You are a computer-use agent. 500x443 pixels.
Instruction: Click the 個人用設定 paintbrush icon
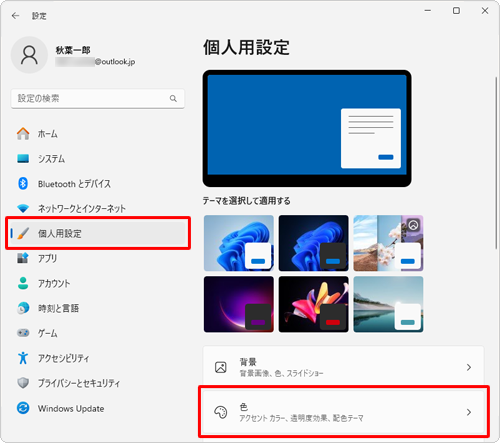(x=23, y=233)
